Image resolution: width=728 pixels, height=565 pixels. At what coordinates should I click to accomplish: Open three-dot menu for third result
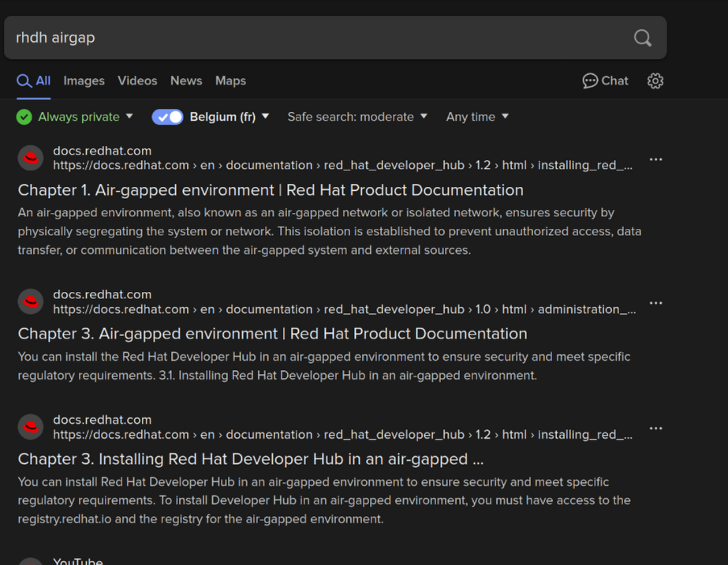[655, 428]
